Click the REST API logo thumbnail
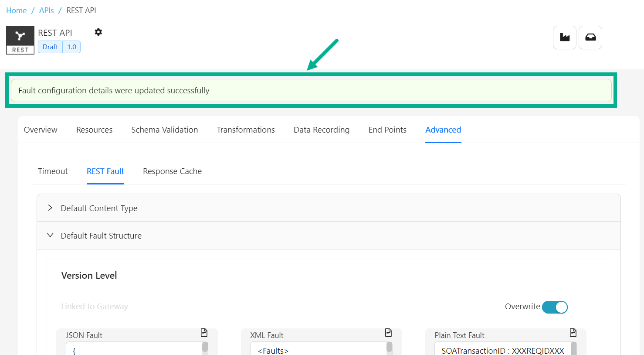The height and width of the screenshot is (355, 644). pos(20,40)
